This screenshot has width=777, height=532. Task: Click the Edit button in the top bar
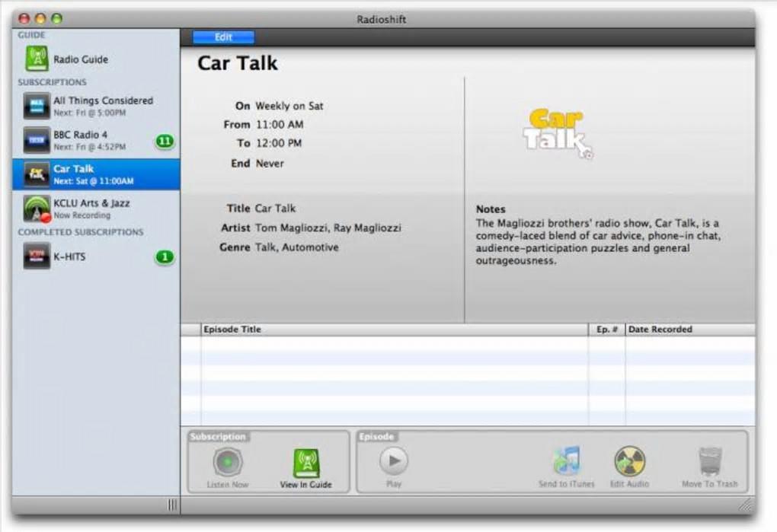click(223, 37)
